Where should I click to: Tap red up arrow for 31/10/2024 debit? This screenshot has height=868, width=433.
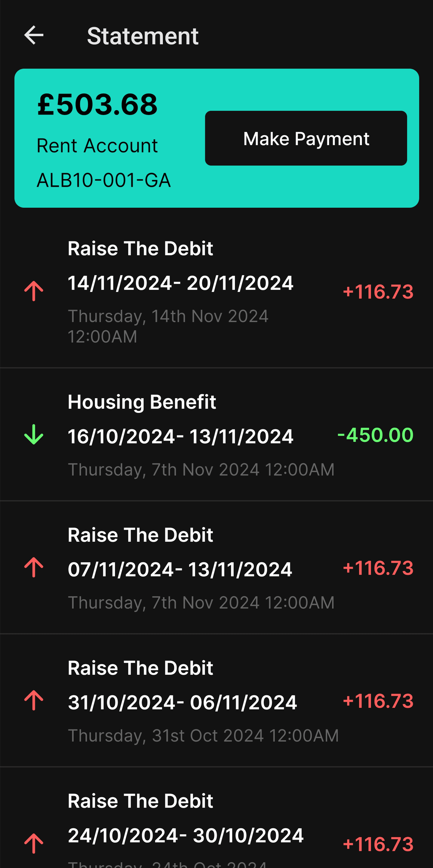[x=34, y=701]
